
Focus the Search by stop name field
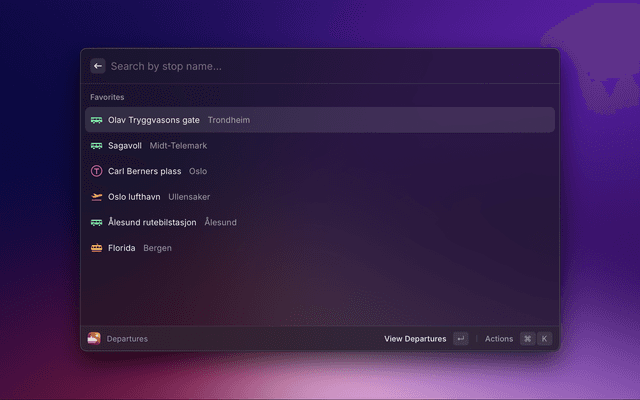click(320, 66)
